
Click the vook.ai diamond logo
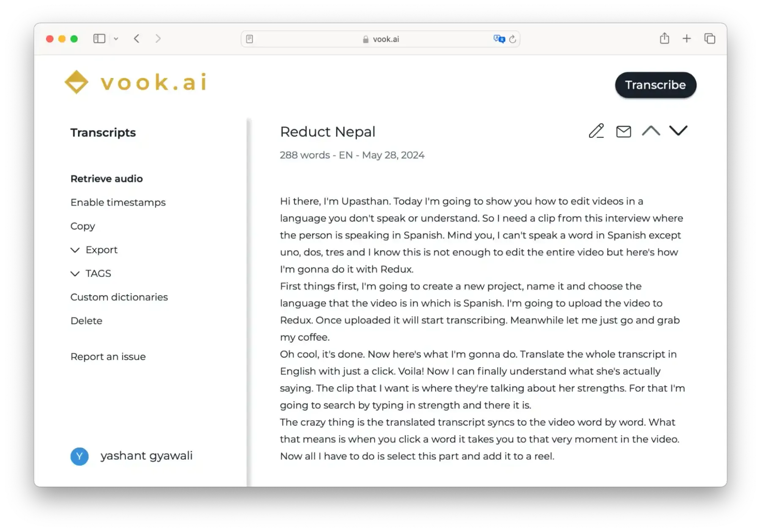click(77, 82)
